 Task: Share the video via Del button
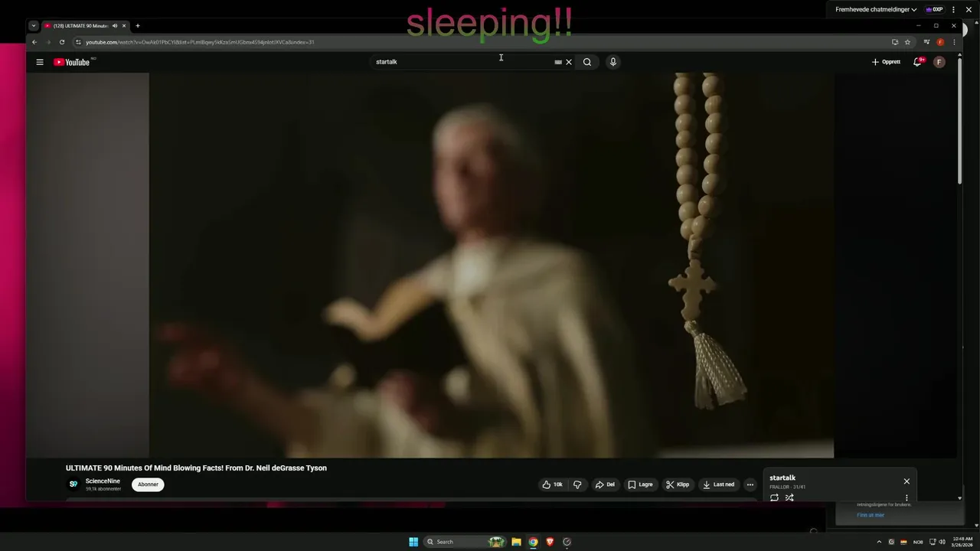click(605, 484)
